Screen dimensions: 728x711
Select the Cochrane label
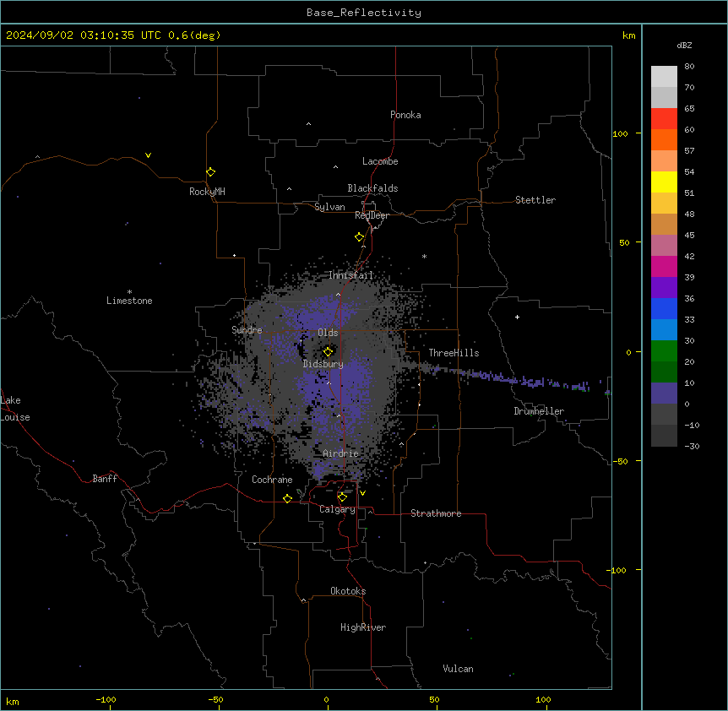click(x=272, y=480)
